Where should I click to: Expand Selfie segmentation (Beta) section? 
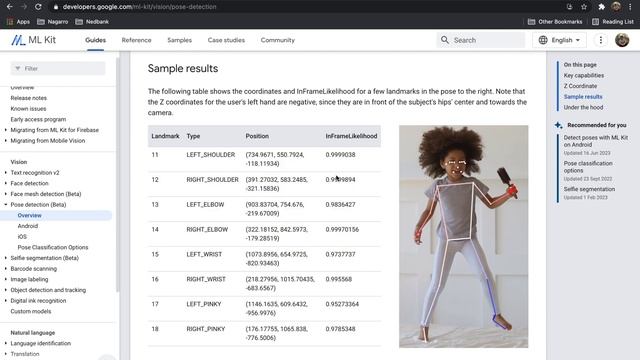(6, 258)
